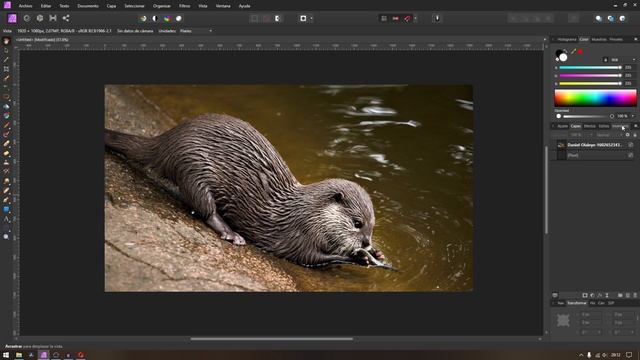Click the cyan R channel slider

click(590, 68)
